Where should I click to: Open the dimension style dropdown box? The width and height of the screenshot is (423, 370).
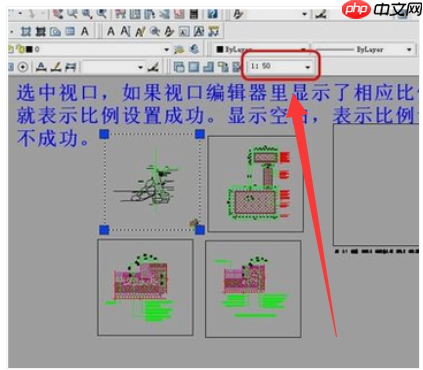point(113,67)
